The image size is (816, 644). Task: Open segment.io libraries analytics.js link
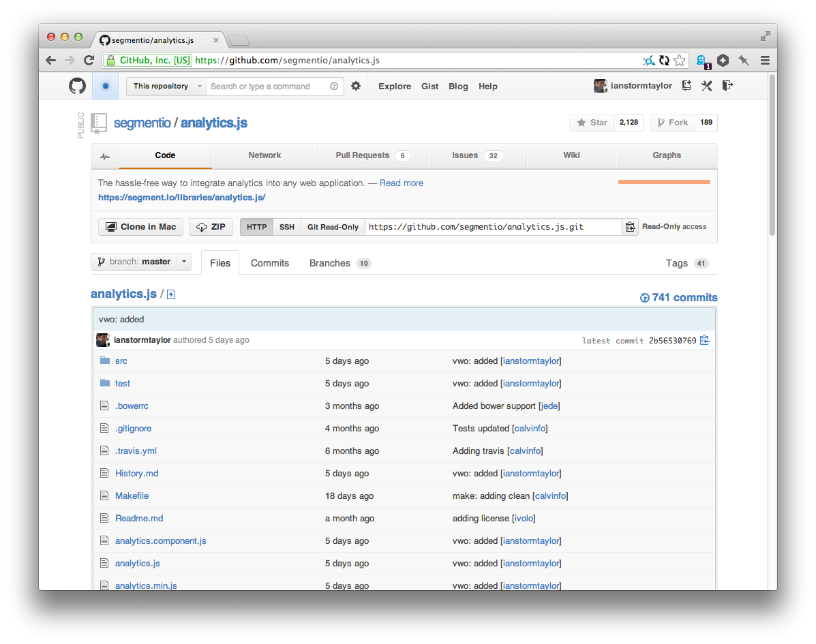point(181,198)
